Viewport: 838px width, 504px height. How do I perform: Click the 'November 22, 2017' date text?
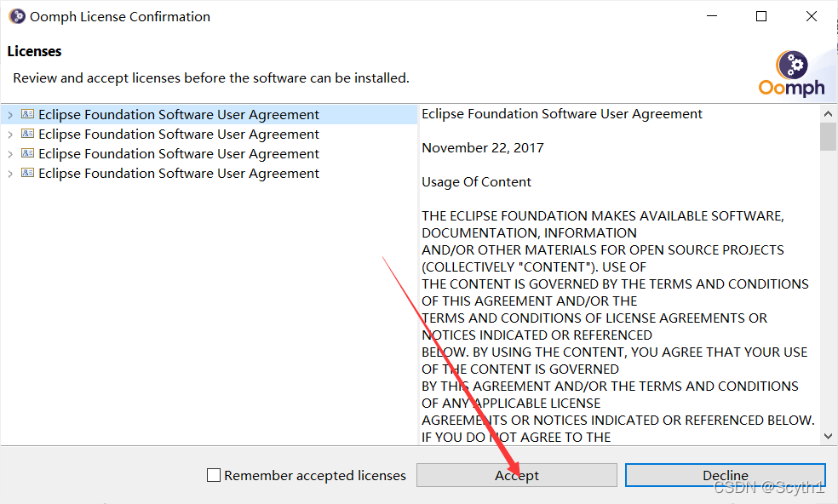pyautogui.click(x=483, y=148)
